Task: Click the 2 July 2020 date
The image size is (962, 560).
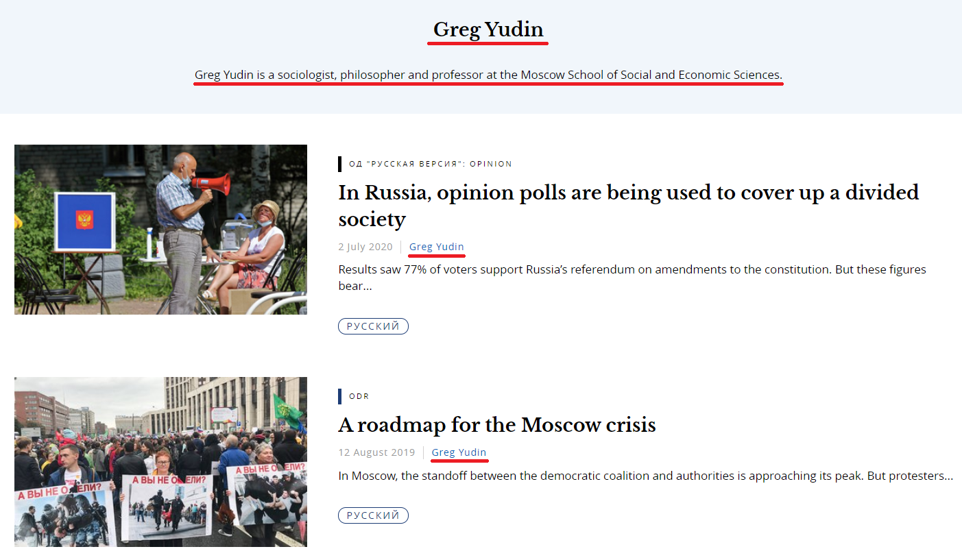Action: pyautogui.click(x=365, y=247)
